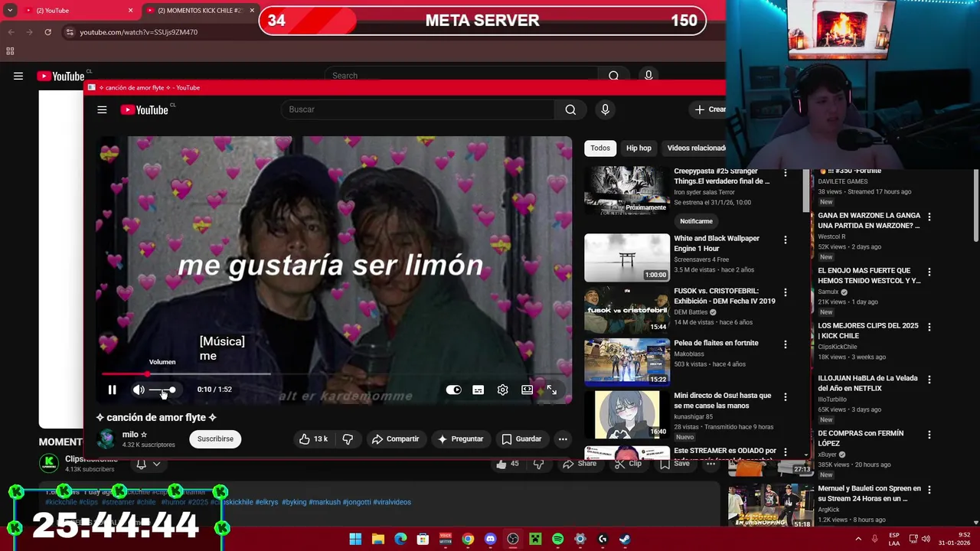980x551 pixels.
Task: Click the Preguntar button
Action: [460, 439]
